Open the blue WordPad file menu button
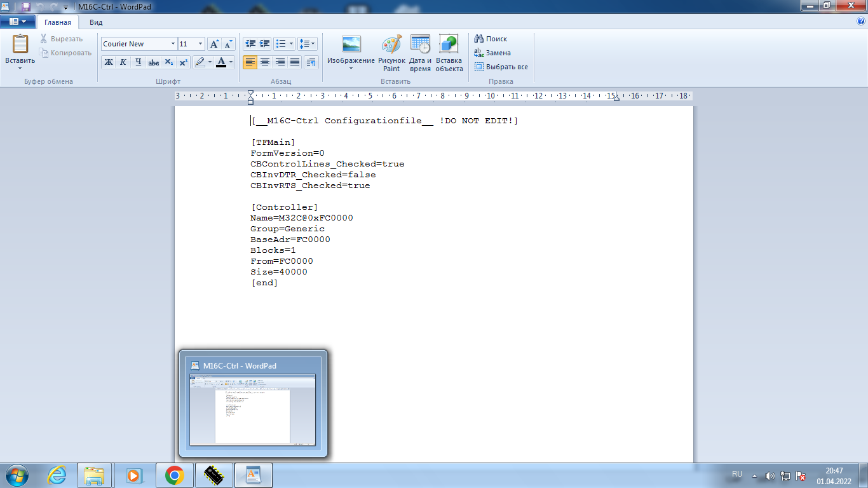Viewport: 868px width, 488px height. pos(18,22)
